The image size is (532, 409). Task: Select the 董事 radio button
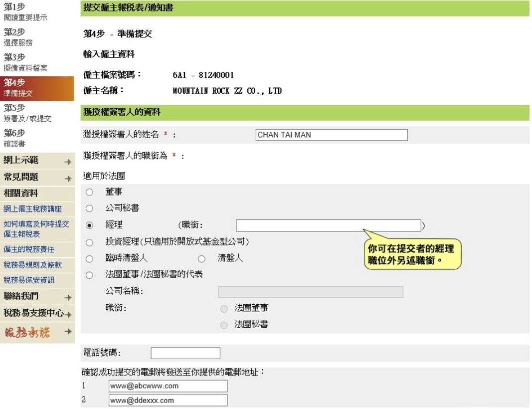pos(89,193)
